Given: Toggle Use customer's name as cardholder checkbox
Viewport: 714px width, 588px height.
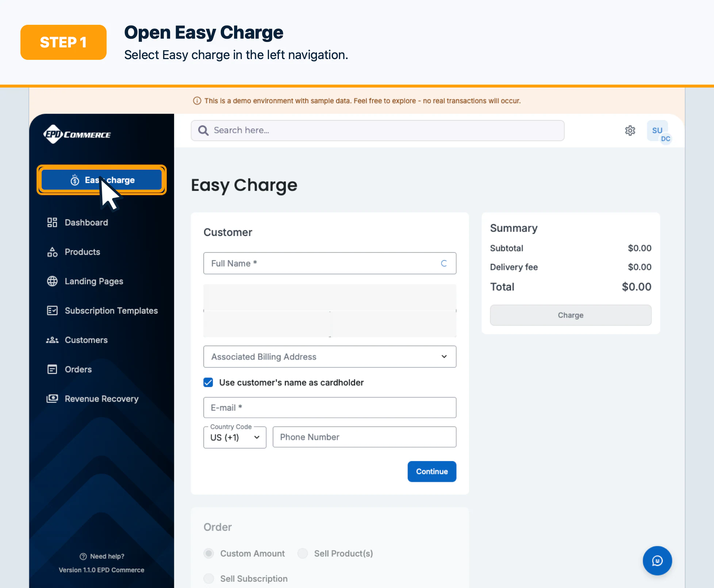Looking at the screenshot, I should pyautogui.click(x=208, y=383).
